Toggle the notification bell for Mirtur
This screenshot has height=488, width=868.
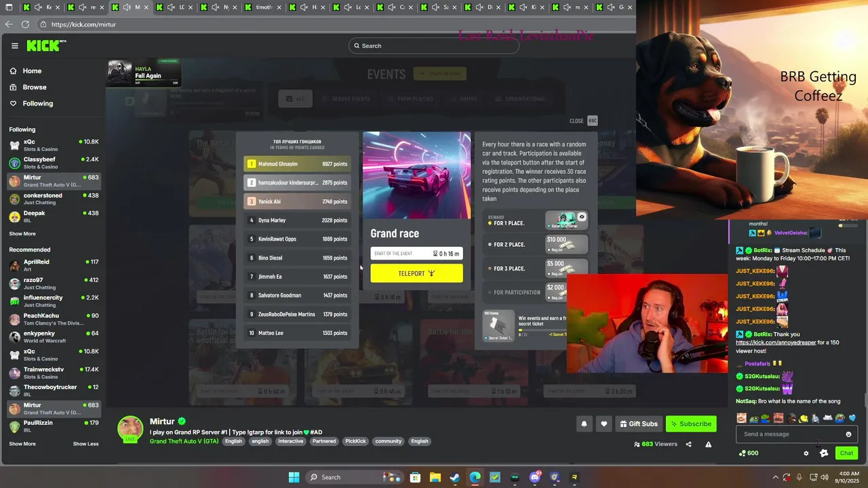click(x=584, y=424)
